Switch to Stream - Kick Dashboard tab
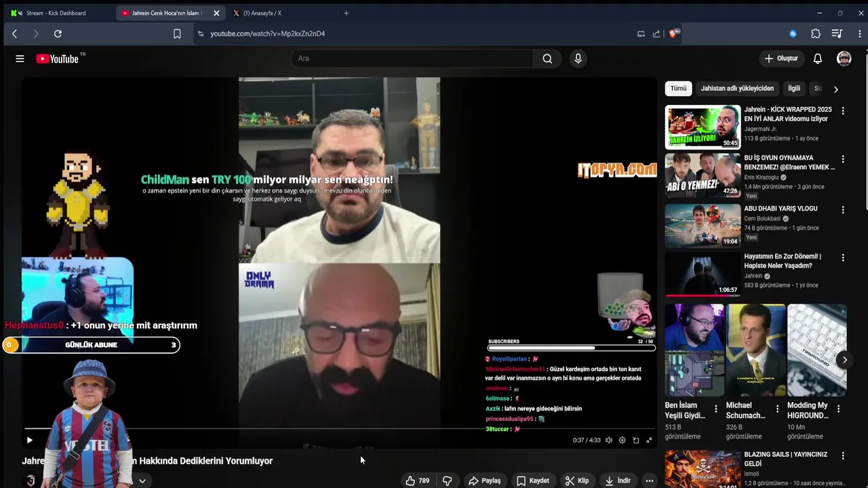The height and width of the screenshot is (488, 868). (x=56, y=13)
